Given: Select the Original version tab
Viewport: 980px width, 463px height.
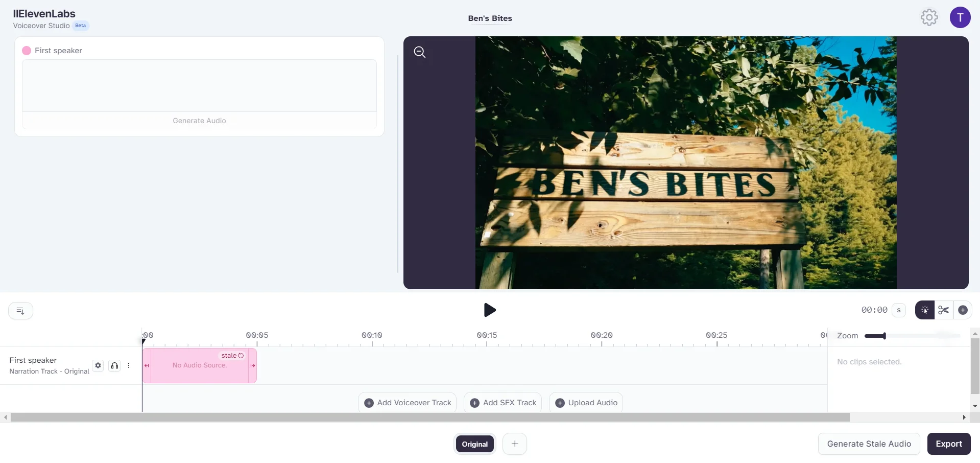Looking at the screenshot, I should 475,444.
